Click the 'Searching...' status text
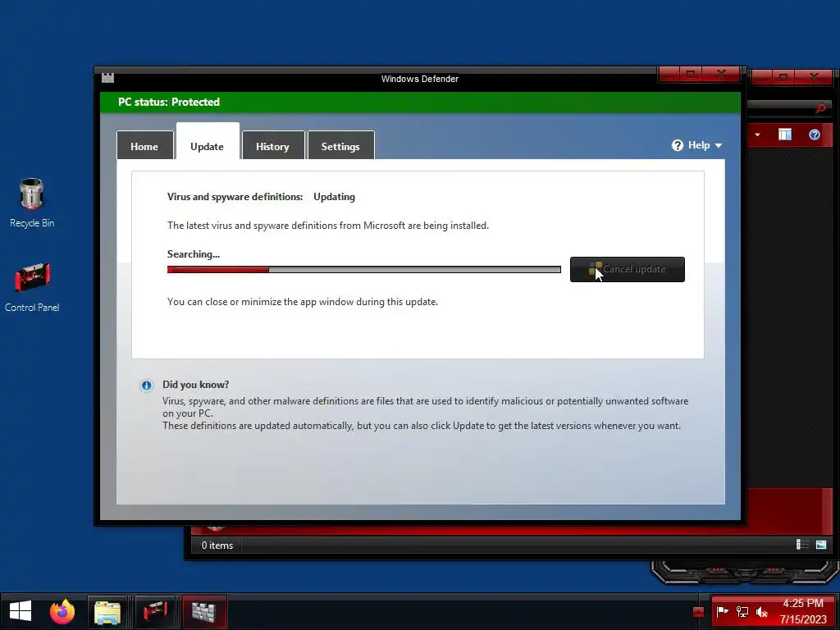 [x=194, y=254]
